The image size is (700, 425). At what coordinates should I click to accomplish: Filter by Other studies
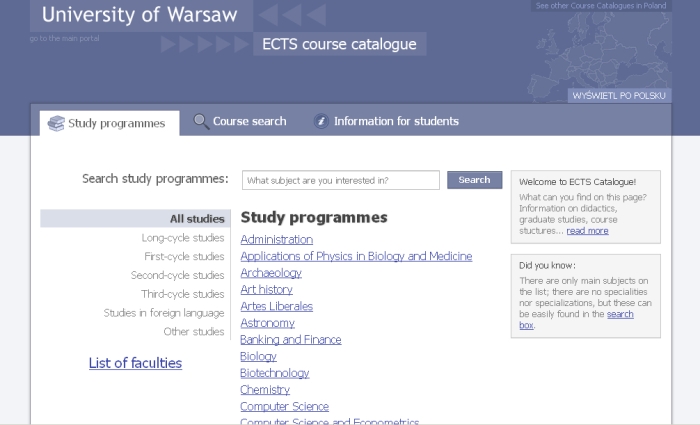pos(193,332)
